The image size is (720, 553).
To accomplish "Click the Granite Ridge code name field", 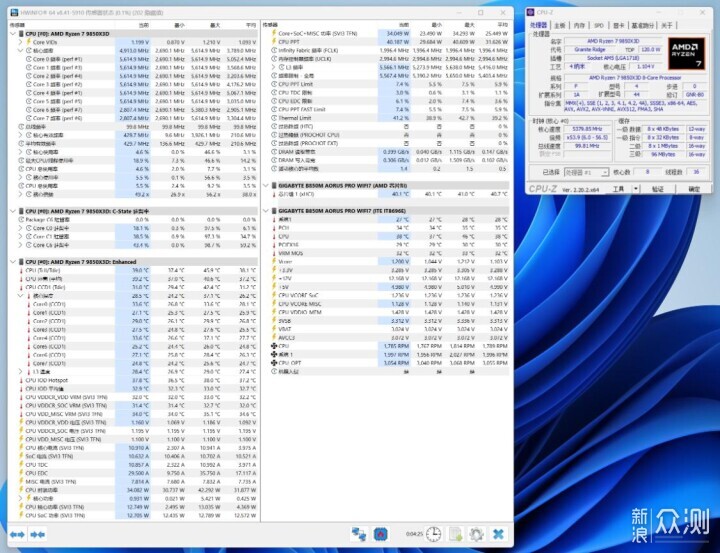I will (x=590, y=49).
